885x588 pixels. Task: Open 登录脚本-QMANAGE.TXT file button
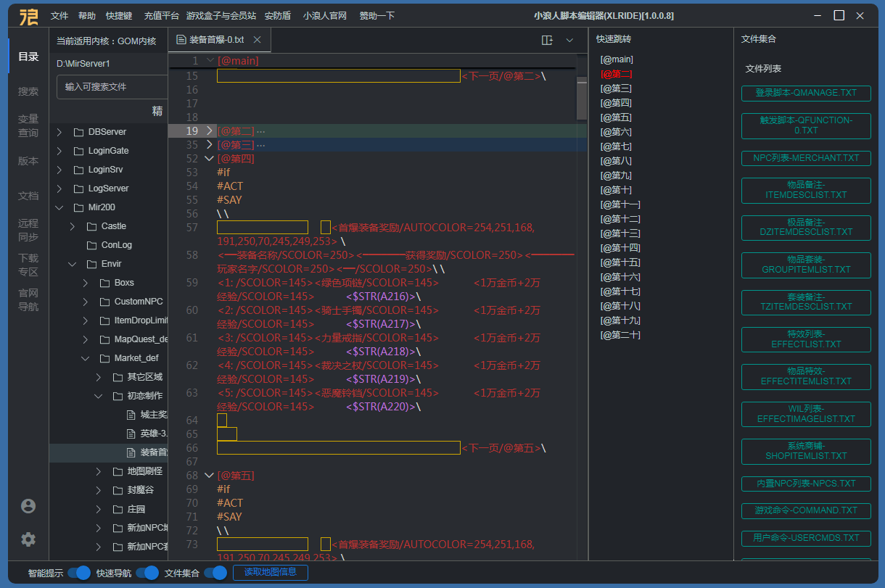pos(806,93)
